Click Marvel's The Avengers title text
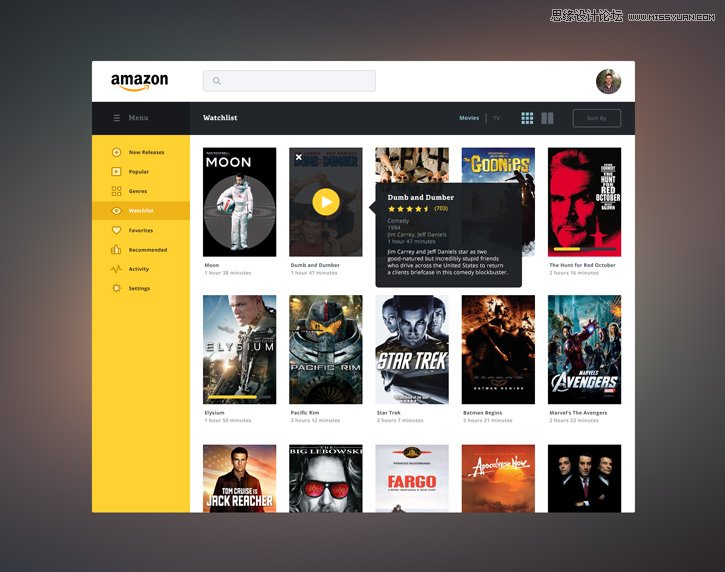Viewport: 725px width, 572px height. tap(578, 412)
